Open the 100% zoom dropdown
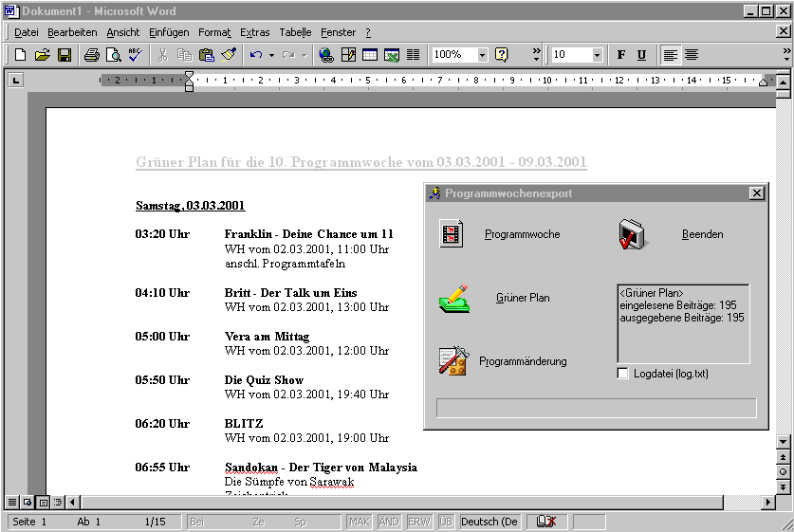This screenshot has width=794, height=532. [482, 55]
